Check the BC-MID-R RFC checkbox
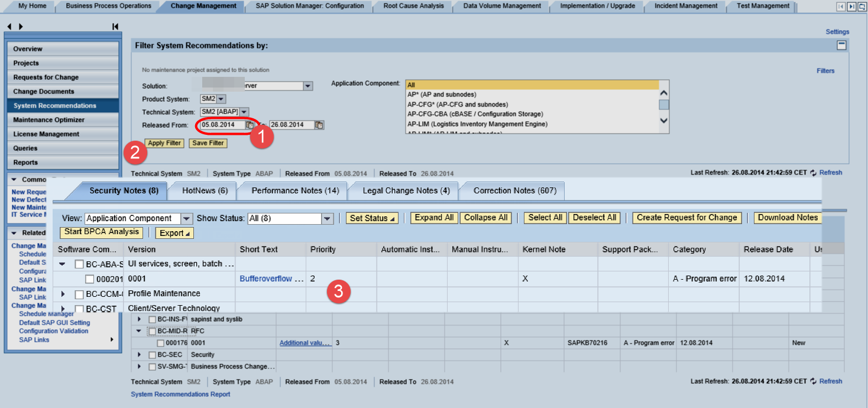The image size is (868, 408). click(x=152, y=331)
